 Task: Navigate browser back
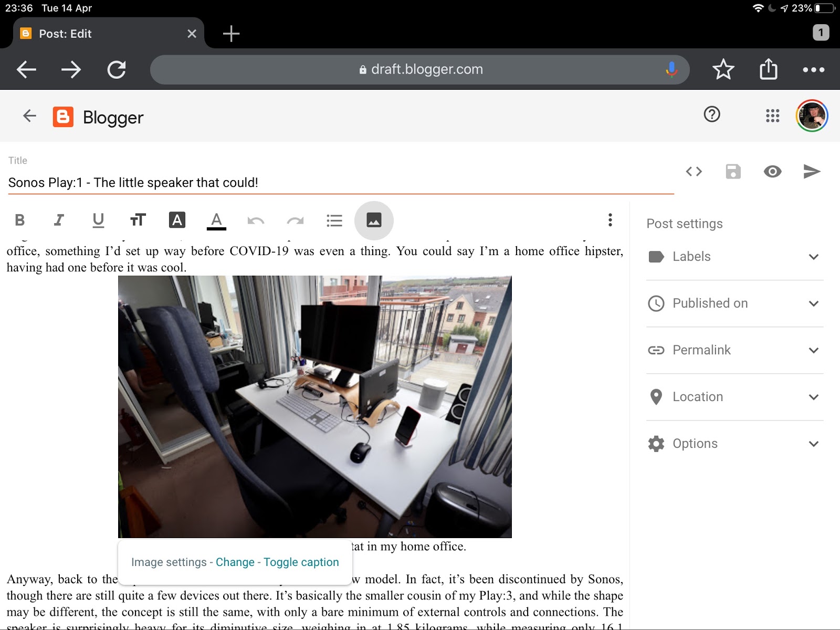coord(26,69)
